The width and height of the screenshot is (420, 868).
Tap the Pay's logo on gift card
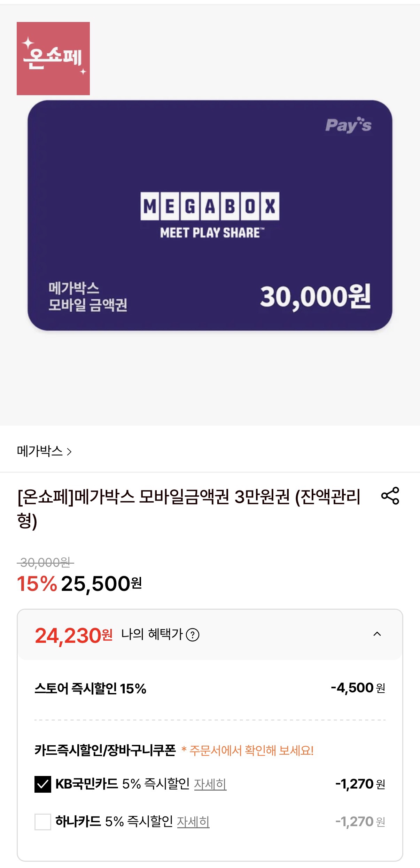point(348,125)
